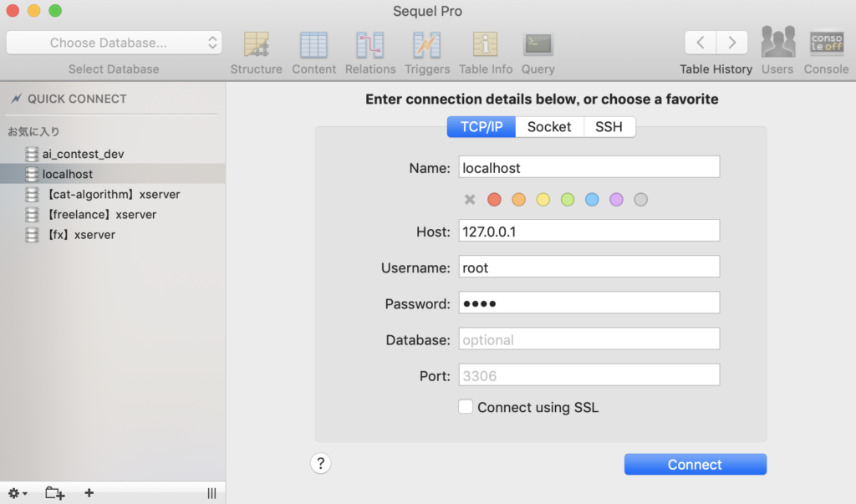Enable Connect using SSL checkbox
Viewport: 856px width, 504px height.
coord(466,407)
